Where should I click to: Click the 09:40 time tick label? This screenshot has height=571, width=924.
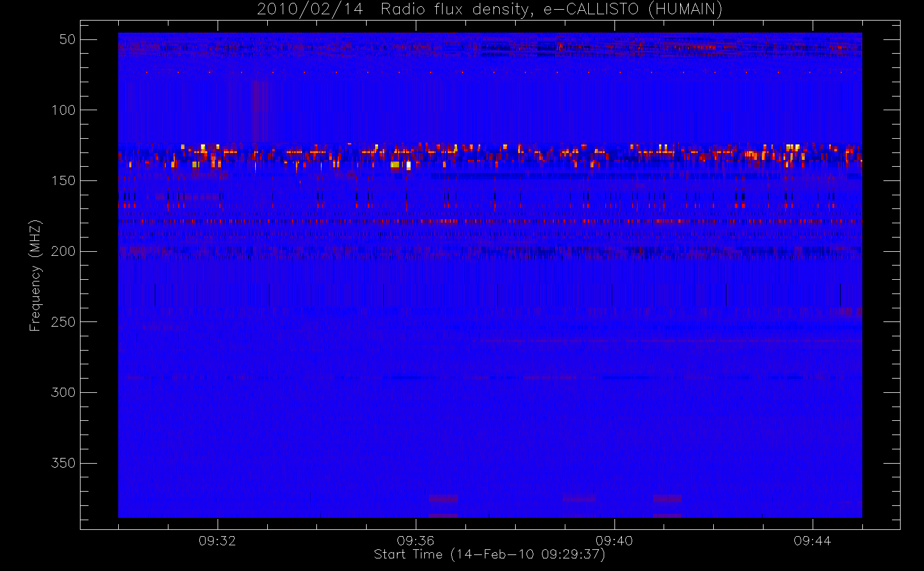click(x=614, y=541)
